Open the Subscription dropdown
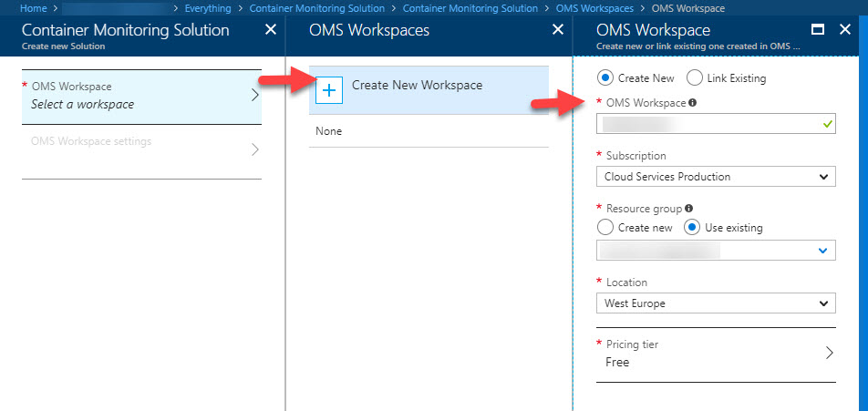 716,177
